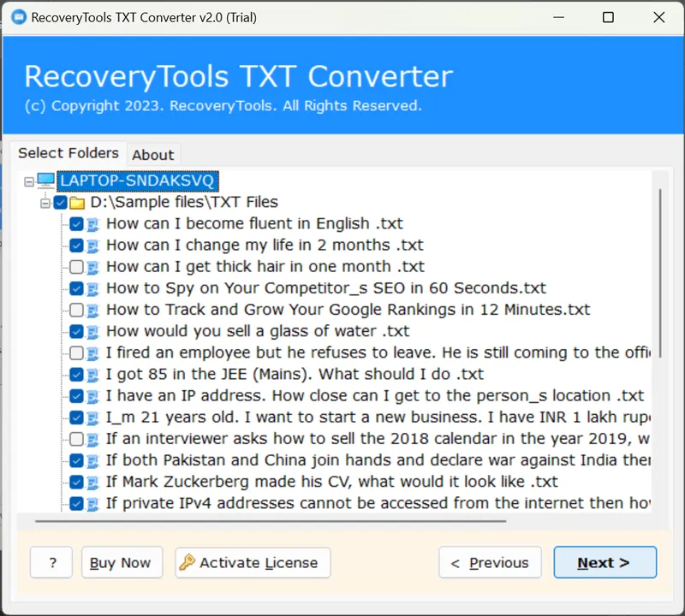The height and width of the screenshot is (616, 685).
Task: Select 'How to Track and Grow Your Google Rankings' file name
Action: (x=348, y=310)
